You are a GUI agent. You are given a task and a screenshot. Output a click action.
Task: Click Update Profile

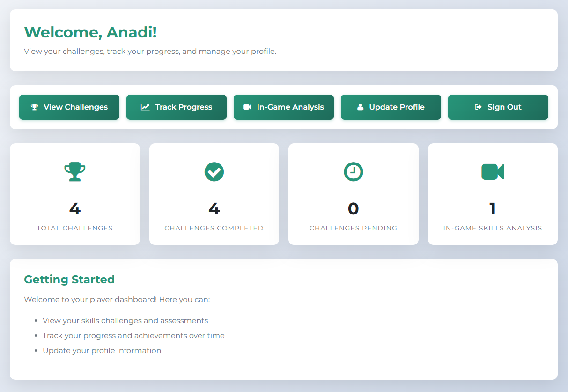pyautogui.click(x=391, y=107)
